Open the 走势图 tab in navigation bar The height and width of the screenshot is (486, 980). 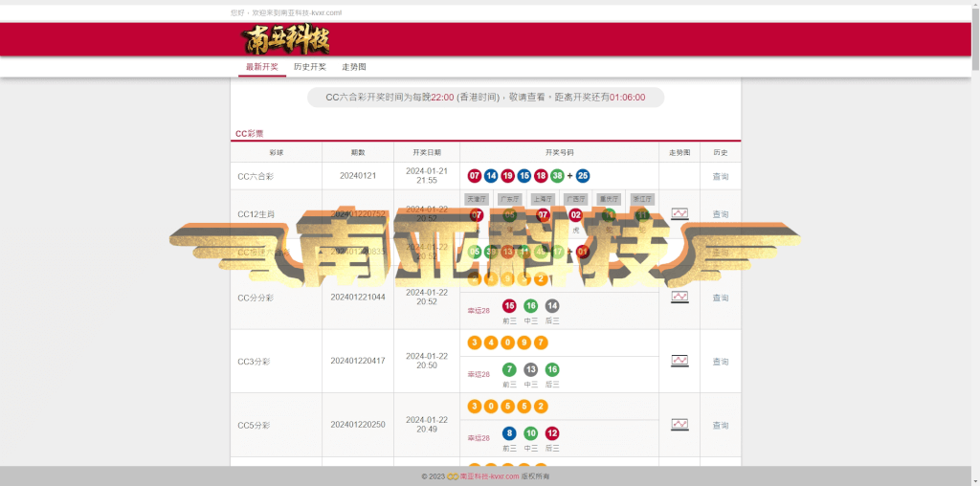point(354,67)
